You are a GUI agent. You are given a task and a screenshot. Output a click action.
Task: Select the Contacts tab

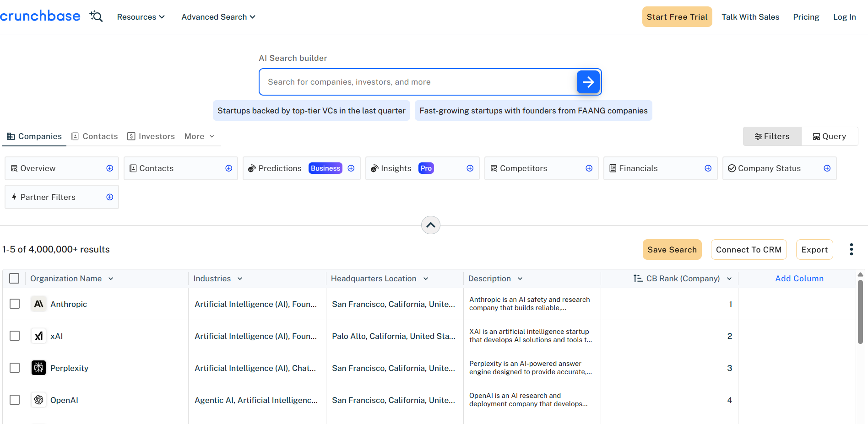point(95,136)
